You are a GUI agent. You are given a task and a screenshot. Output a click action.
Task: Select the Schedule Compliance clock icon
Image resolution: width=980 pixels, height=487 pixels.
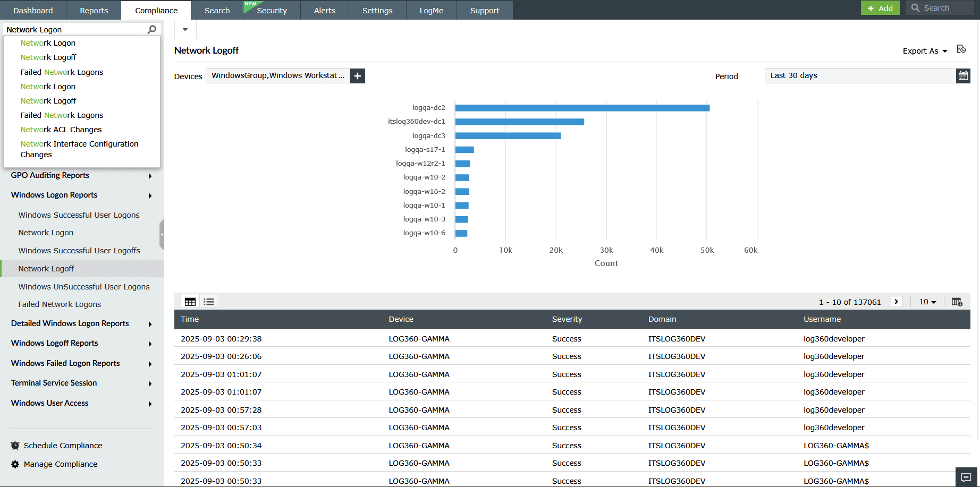click(15, 445)
